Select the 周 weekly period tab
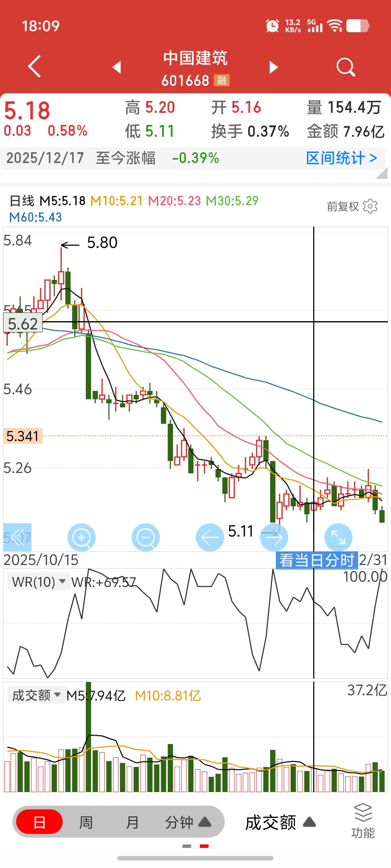The width and height of the screenshot is (391, 868). tap(86, 822)
